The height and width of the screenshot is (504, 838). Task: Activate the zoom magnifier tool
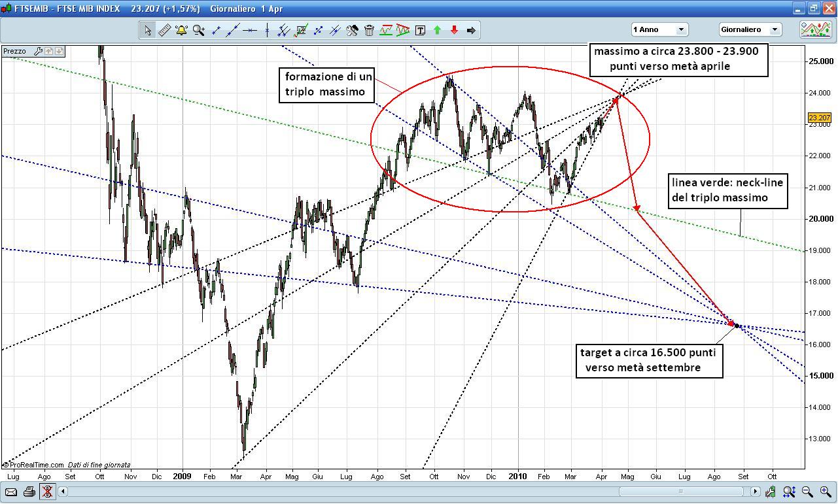[x=199, y=30]
